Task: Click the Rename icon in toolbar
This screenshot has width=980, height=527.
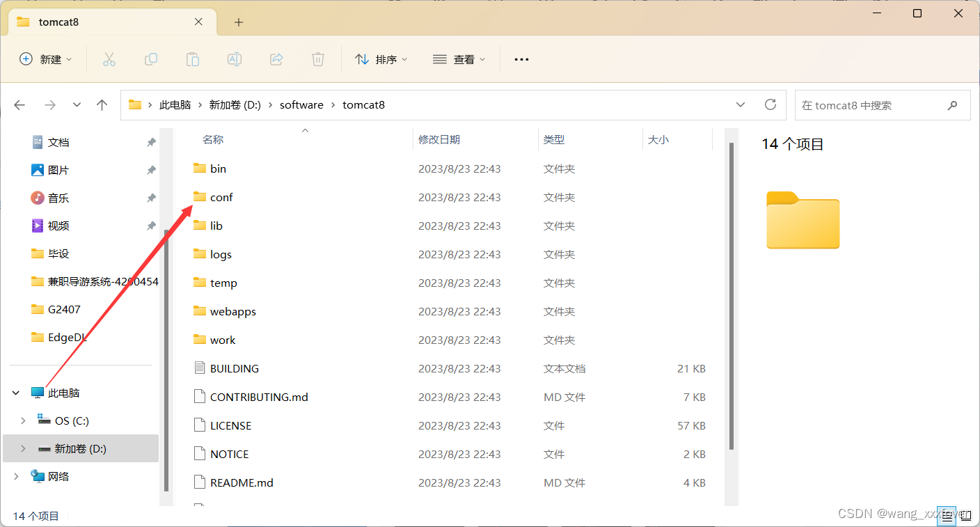Action: coord(235,59)
